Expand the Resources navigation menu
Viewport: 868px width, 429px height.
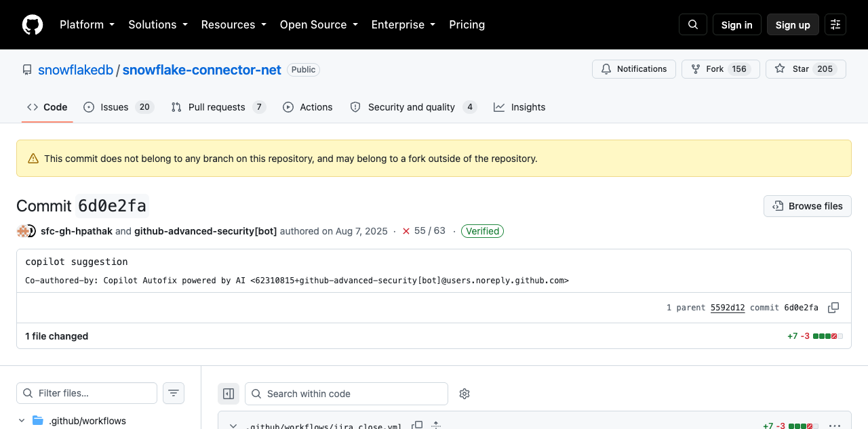pos(233,24)
